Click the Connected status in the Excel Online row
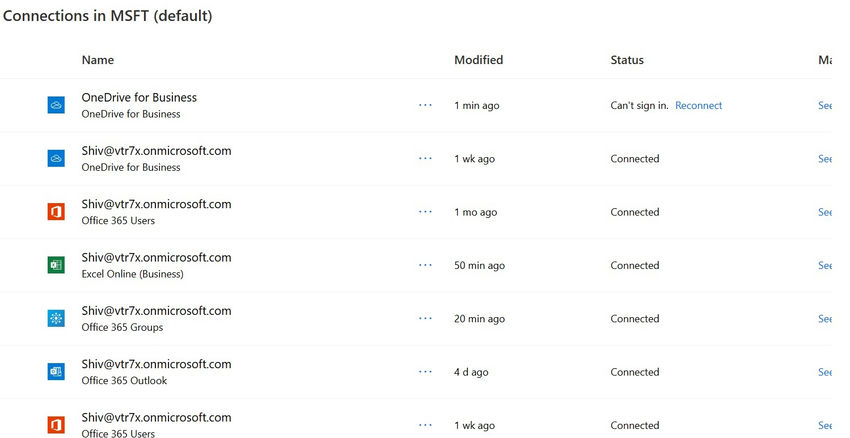 (x=635, y=266)
